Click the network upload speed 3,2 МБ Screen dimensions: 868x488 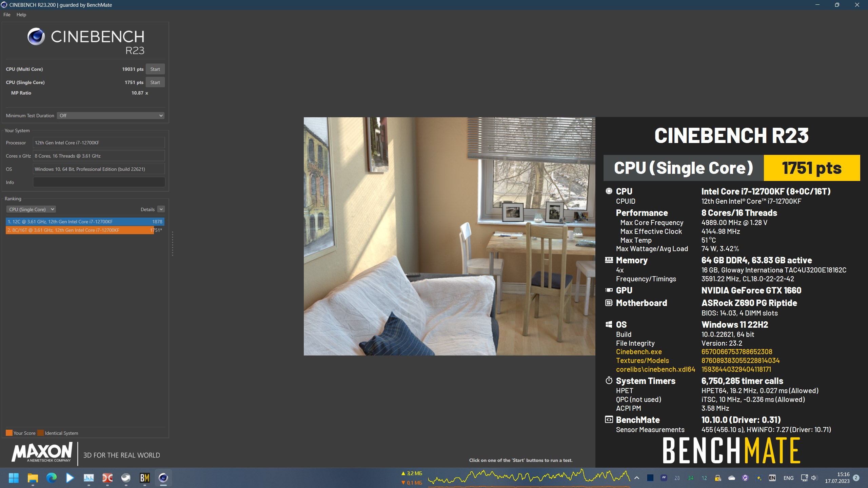coord(412,473)
